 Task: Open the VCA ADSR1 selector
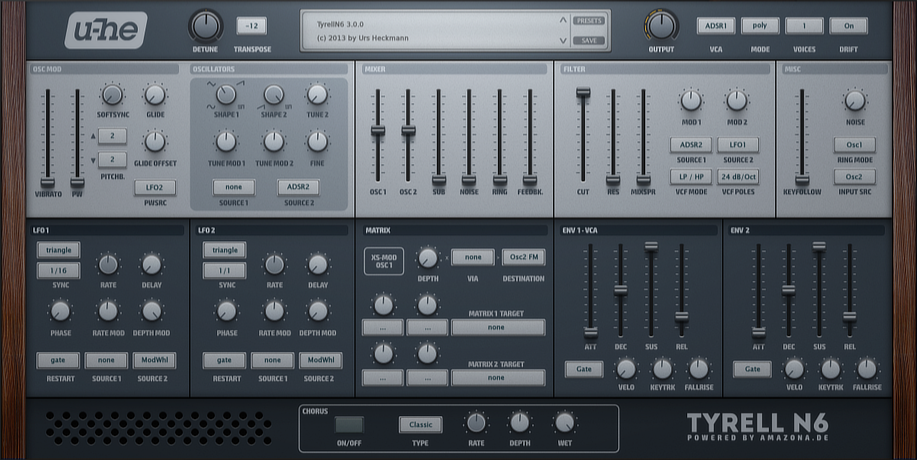[716, 26]
